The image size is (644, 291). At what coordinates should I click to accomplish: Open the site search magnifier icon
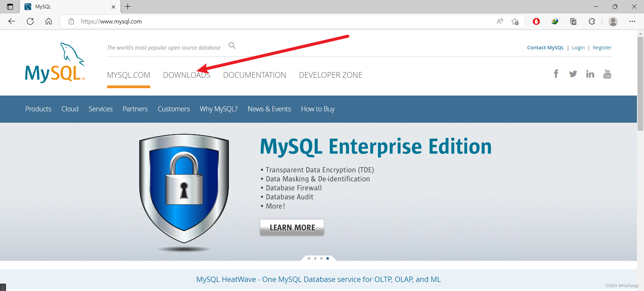pyautogui.click(x=232, y=45)
